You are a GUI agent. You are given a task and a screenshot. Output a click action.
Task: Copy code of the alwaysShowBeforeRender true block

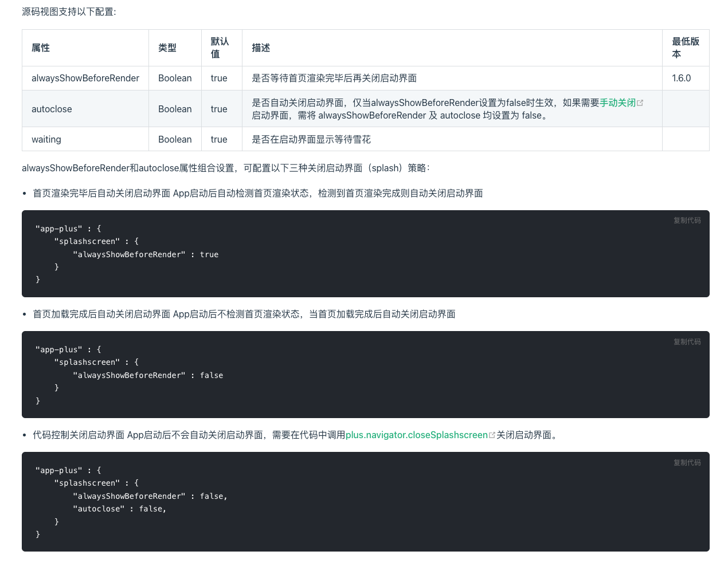(x=687, y=221)
